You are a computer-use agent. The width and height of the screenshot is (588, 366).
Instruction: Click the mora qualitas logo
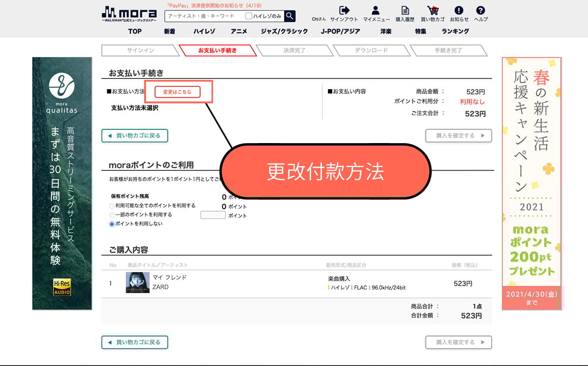pos(62,93)
